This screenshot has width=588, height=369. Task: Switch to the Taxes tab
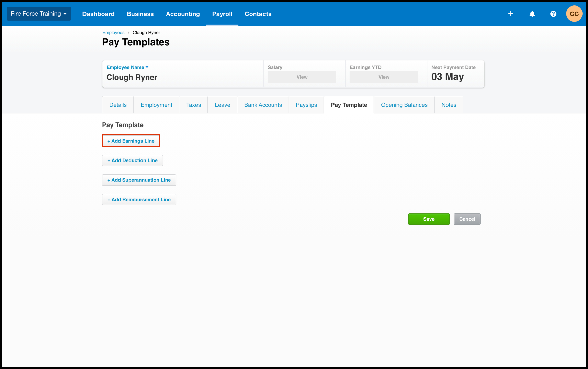193,105
